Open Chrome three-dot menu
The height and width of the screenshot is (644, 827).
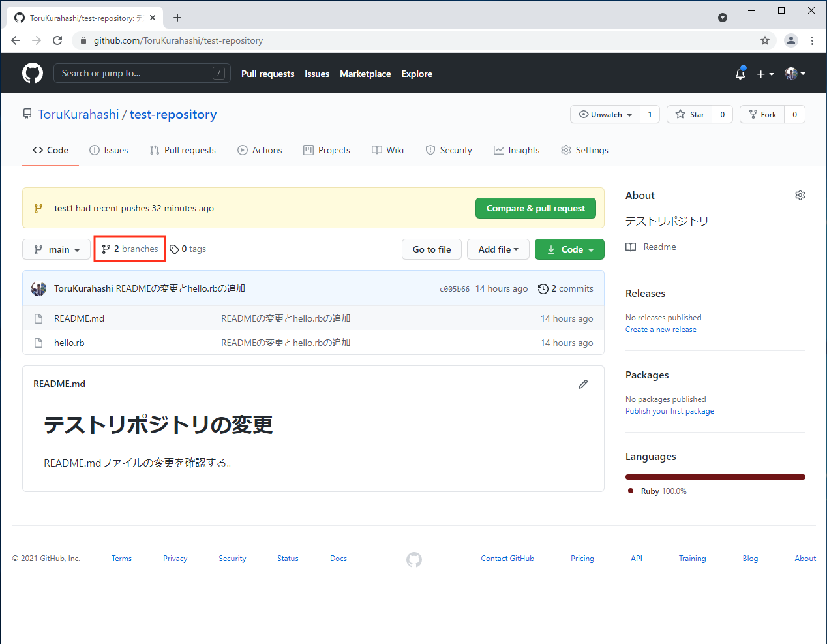click(812, 40)
